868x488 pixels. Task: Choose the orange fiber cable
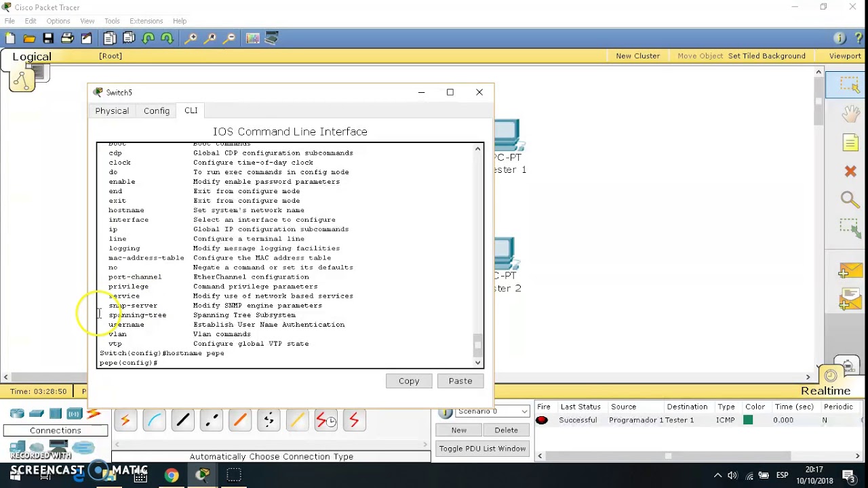point(240,421)
